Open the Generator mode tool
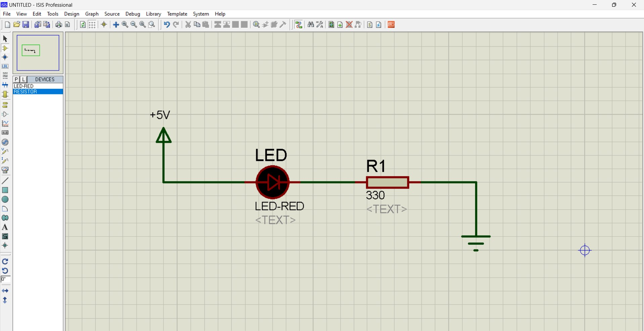The image size is (644, 331). 5,142
